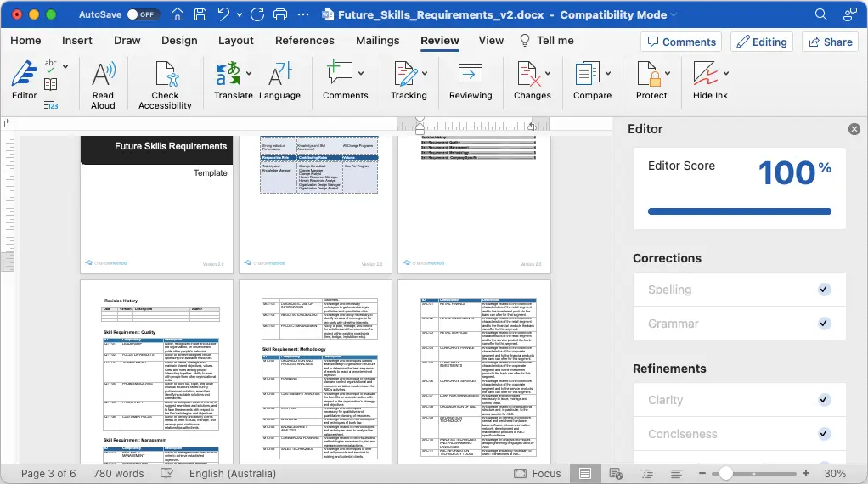The height and width of the screenshot is (484, 868).
Task: Switch to the Draw tab
Action: click(127, 41)
